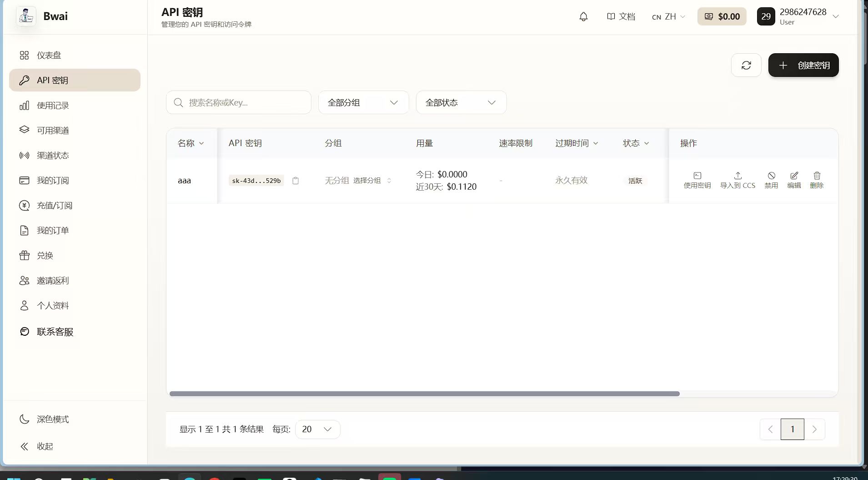Open 充值/订阅 in the sidebar
This screenshot has height=480, width=868.
75,206
